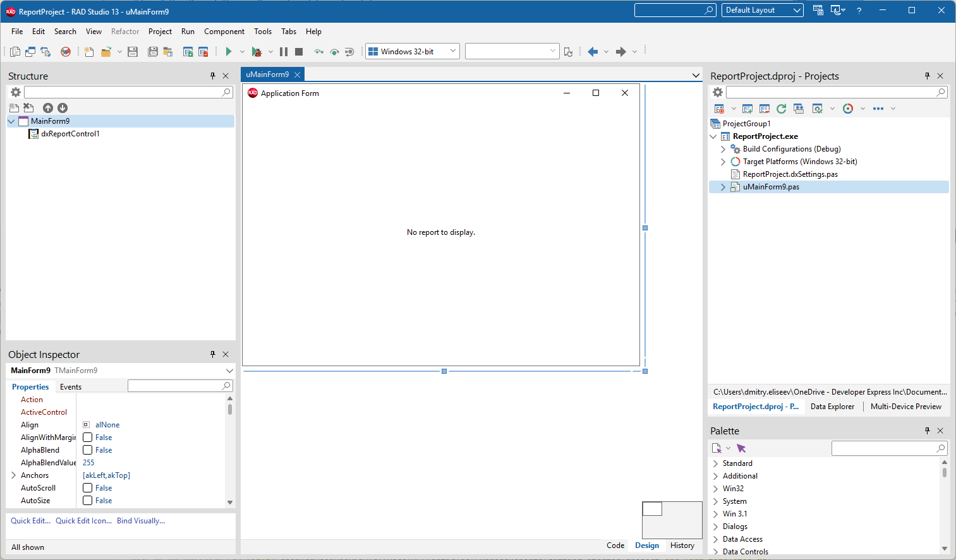Click the New item icon in Structure panel
The image size is (956, 560).
(14, 108)
